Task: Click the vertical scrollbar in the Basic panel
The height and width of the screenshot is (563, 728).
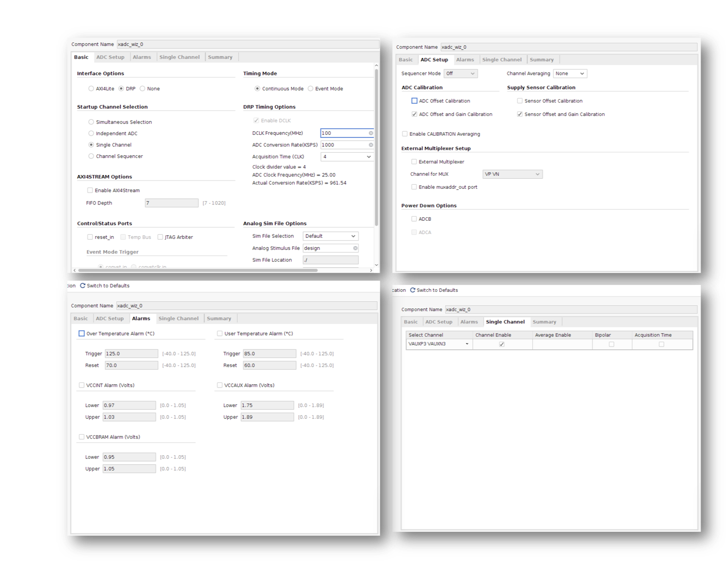Action: point(376,145)
